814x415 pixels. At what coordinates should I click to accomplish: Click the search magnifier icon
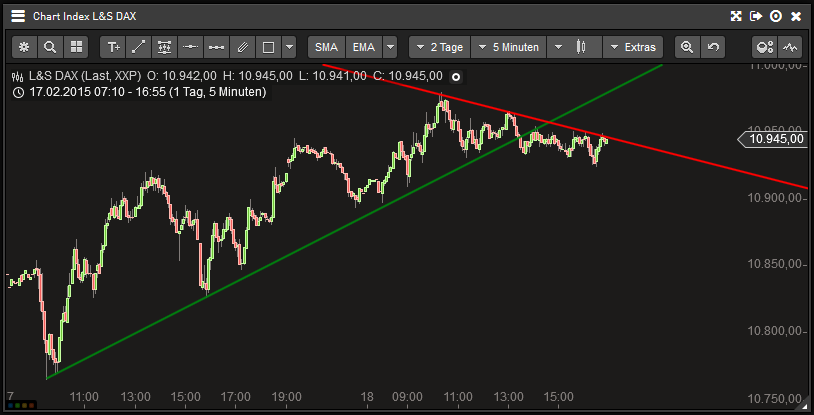tap(49, 47)
